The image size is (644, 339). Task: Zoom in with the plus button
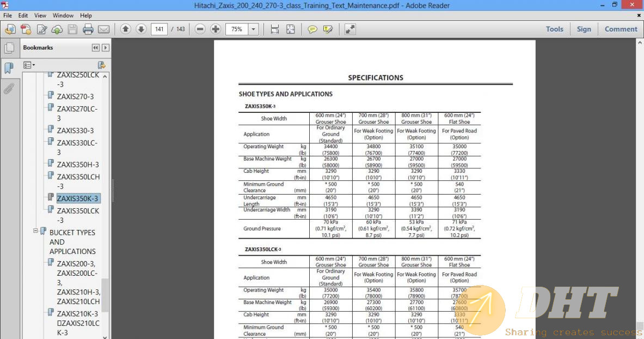click(x=216, y=29)
